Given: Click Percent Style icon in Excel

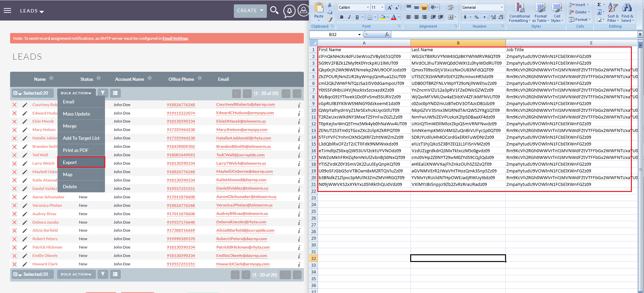Looking at the screenshot, I should point(476,17).
